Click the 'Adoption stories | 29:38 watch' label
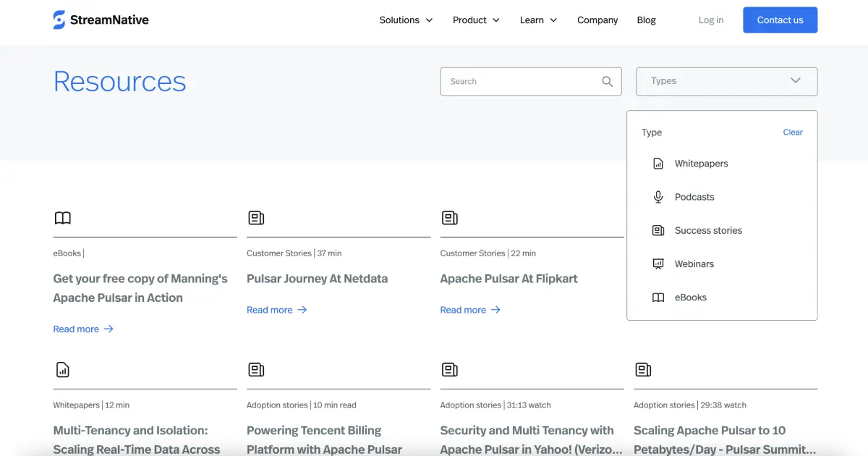The width and height of the screenshot is (868, 456). click(x=690, y=405)
